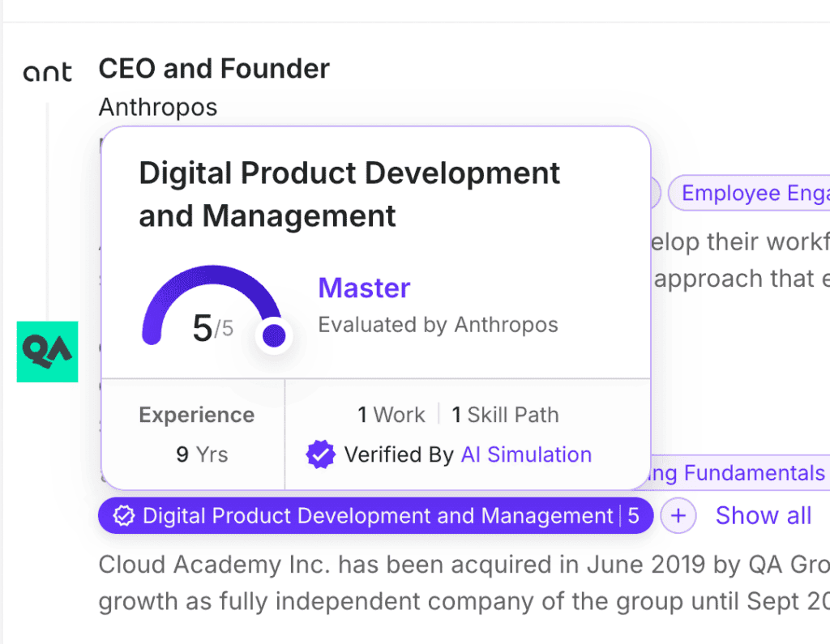Viewport: 830px width, 644px height.
Task: Click the CEO and Founder job title
Action: coord(214,69)
